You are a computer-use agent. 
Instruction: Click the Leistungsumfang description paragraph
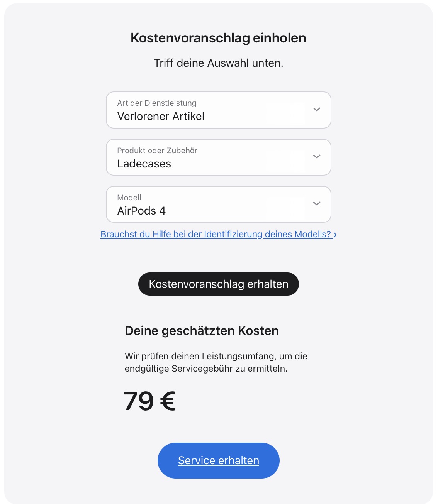[x=216, y=362]
